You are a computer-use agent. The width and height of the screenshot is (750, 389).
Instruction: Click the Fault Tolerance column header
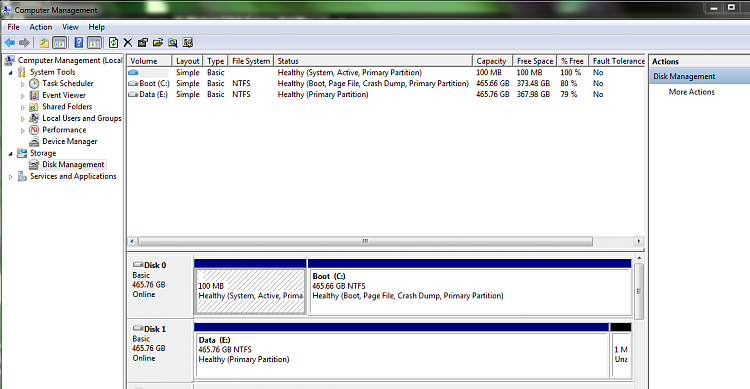(x=618, y=61)
